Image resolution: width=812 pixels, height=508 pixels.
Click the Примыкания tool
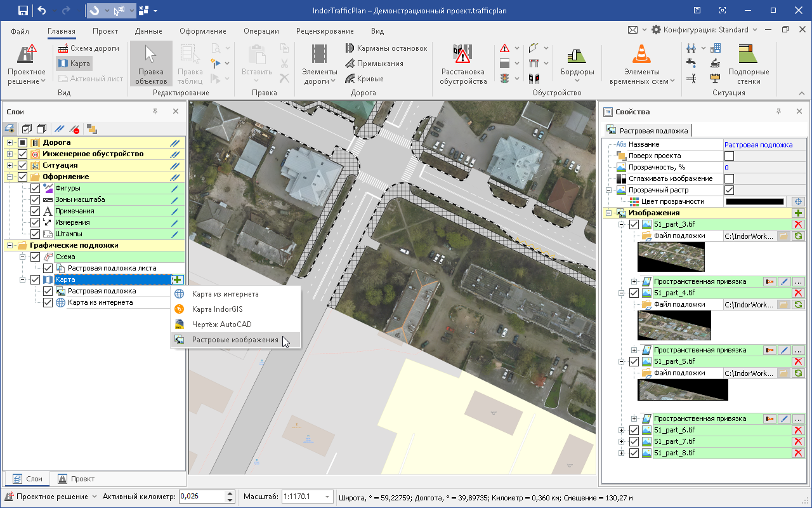click(x=374, y=63)
